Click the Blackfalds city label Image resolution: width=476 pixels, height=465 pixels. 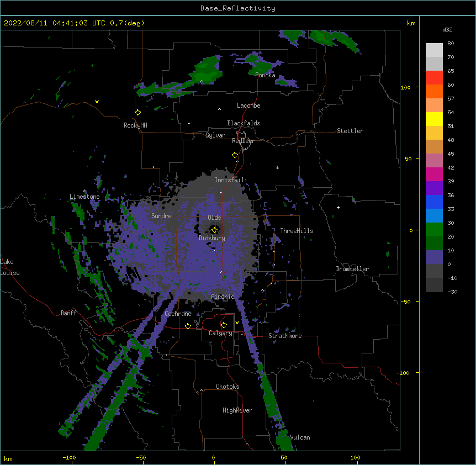244,123
